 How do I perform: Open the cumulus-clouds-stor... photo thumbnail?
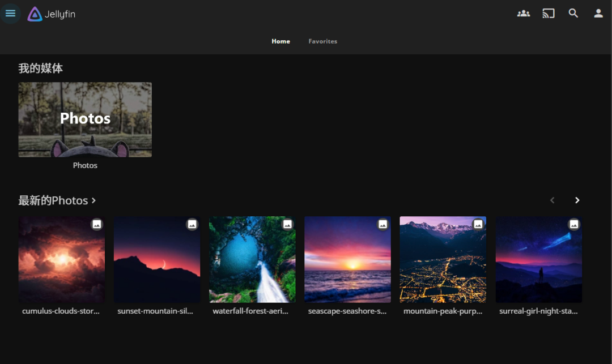(62, 259)
